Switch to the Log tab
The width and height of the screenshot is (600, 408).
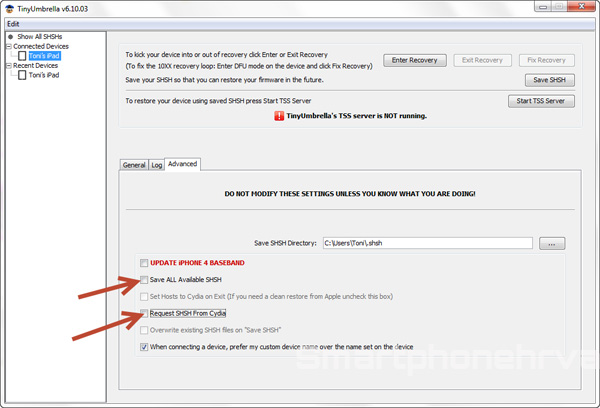point(156,164)
